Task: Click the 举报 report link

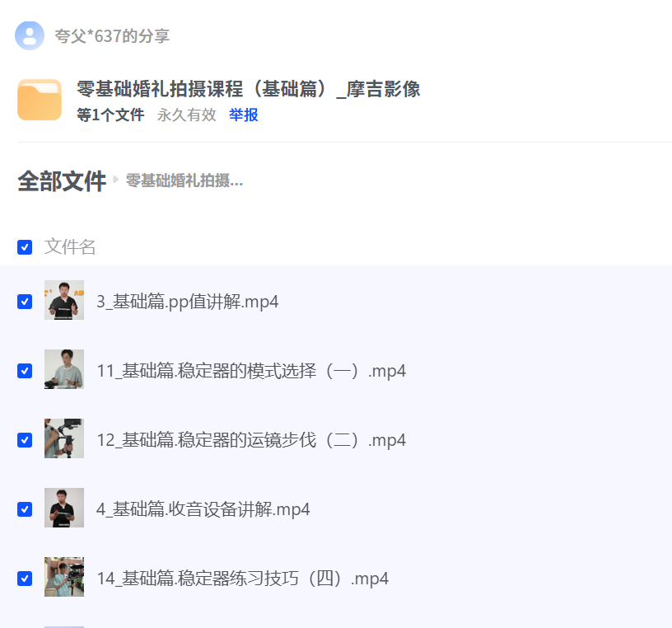Action: (x=243, y=116)
